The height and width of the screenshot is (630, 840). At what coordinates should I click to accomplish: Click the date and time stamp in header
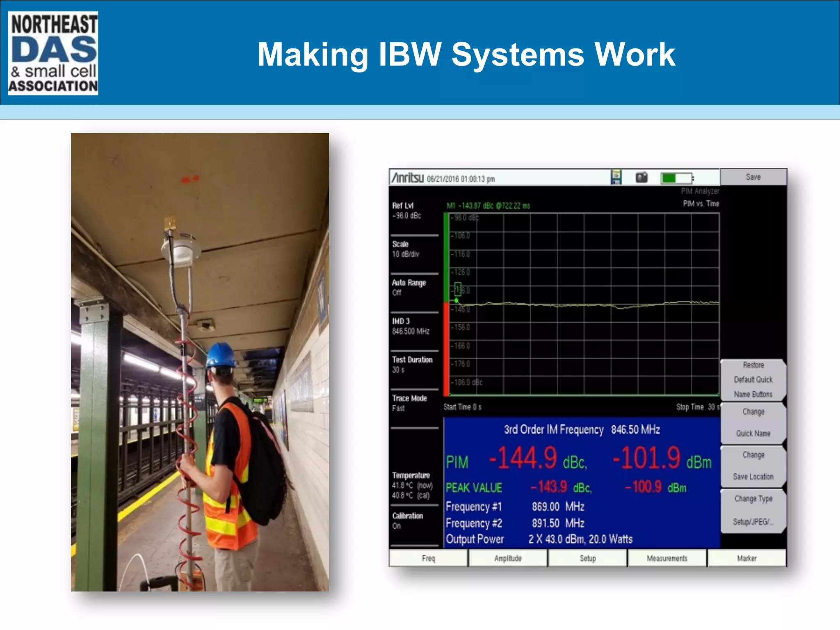(461, 179)
